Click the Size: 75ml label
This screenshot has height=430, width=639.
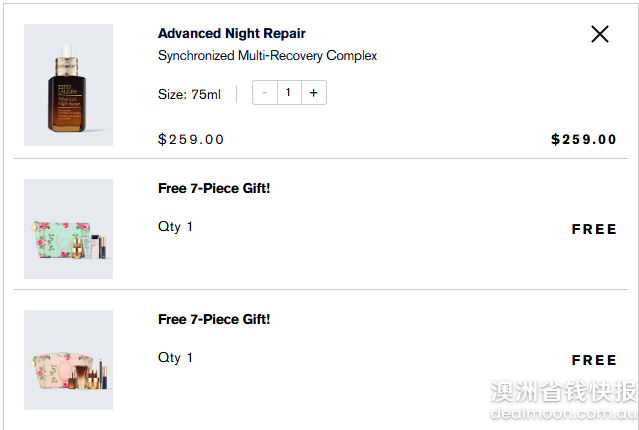point(189,94)
